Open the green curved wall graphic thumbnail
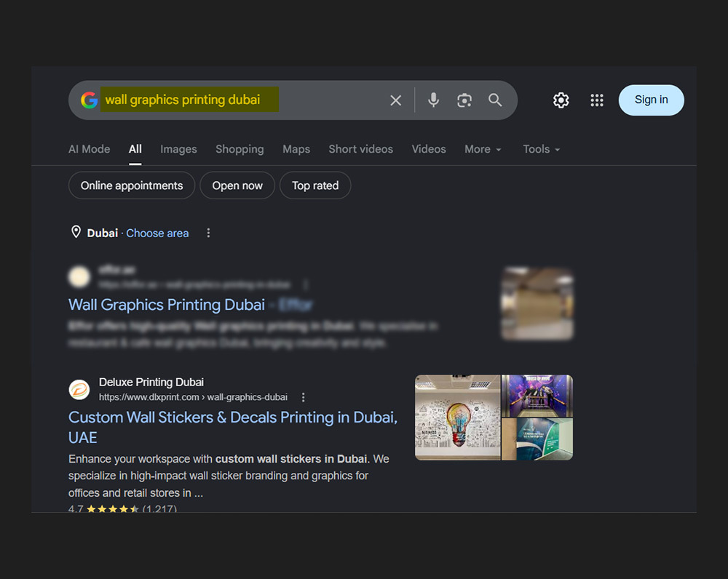 (x=537, y=439)
